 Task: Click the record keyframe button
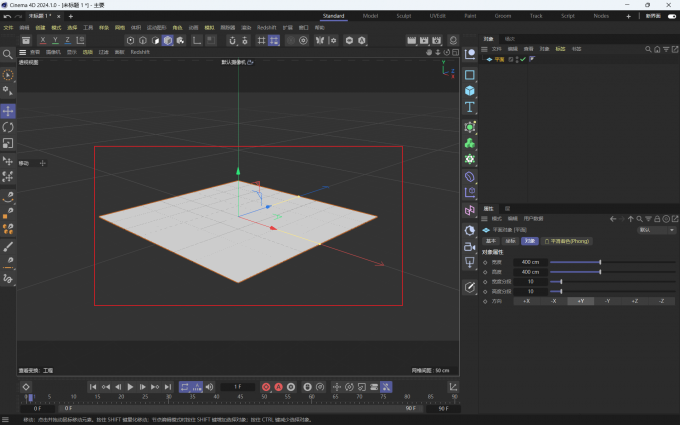tap(266, 387)
